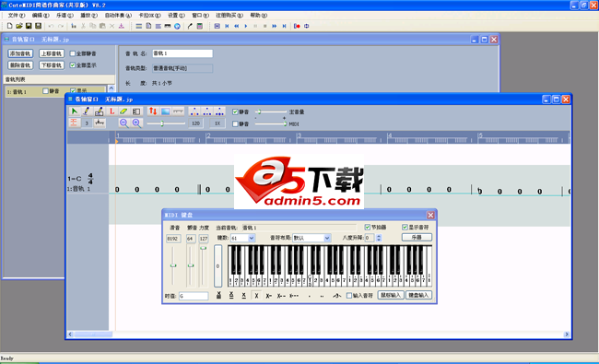Screen dimensions: 599x364
Task: Click the red up-down arrows icon
Action: tap(153, 112)
